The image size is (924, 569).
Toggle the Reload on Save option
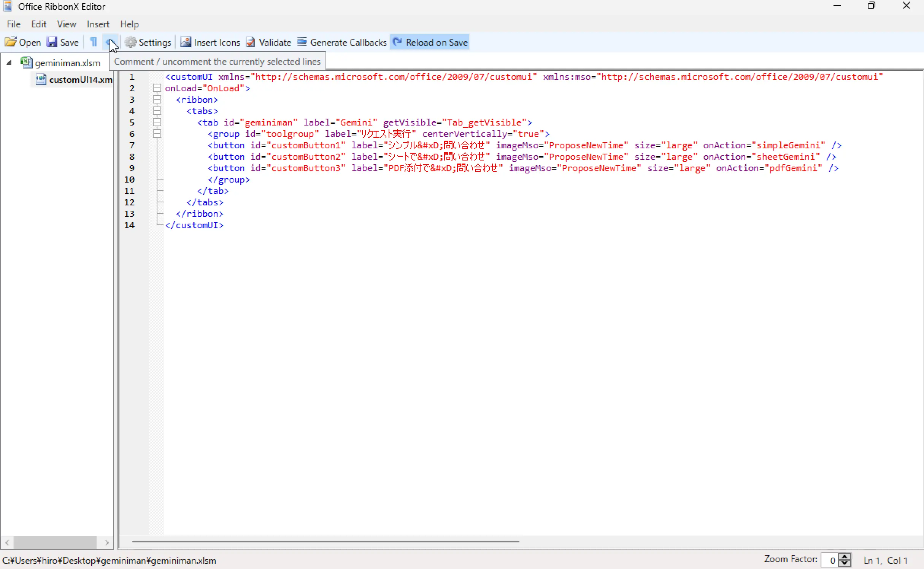(430, 42)
